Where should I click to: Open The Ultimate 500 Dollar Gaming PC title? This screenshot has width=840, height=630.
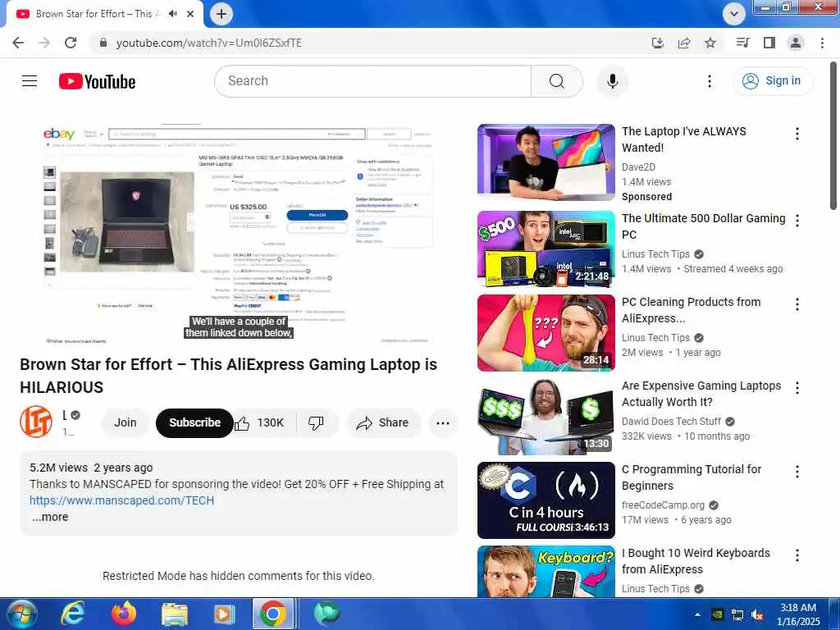click(x=703, y=226)
